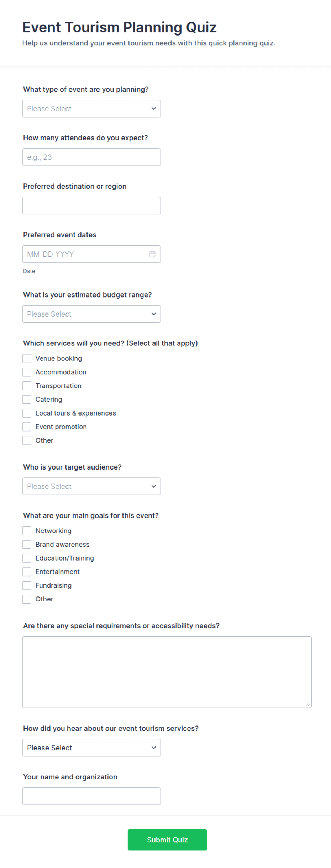Viewport: 331px width, 868px height.
Task: Check the Brand awareness goal
Action: coord(27,545)
